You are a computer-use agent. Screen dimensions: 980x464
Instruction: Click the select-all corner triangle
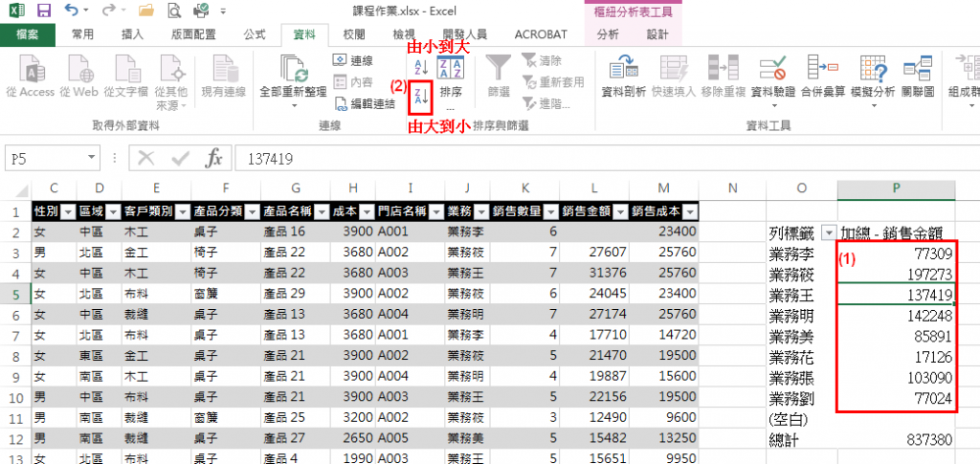tap(21, 190)
